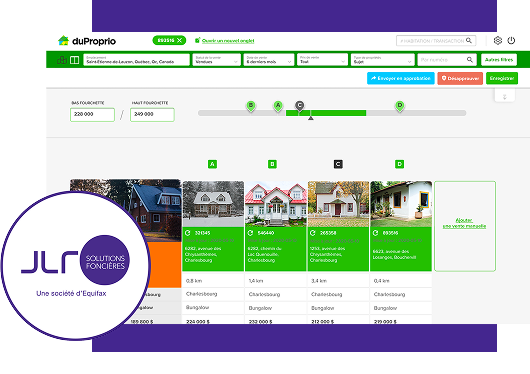Click the 212 000 $ price of comparable C

click(322, 321)
